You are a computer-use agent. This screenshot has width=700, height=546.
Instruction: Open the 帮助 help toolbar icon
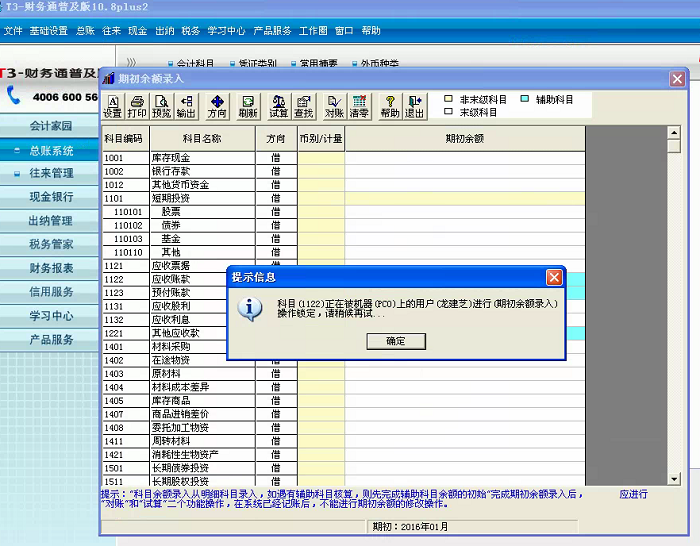(390, 107)
